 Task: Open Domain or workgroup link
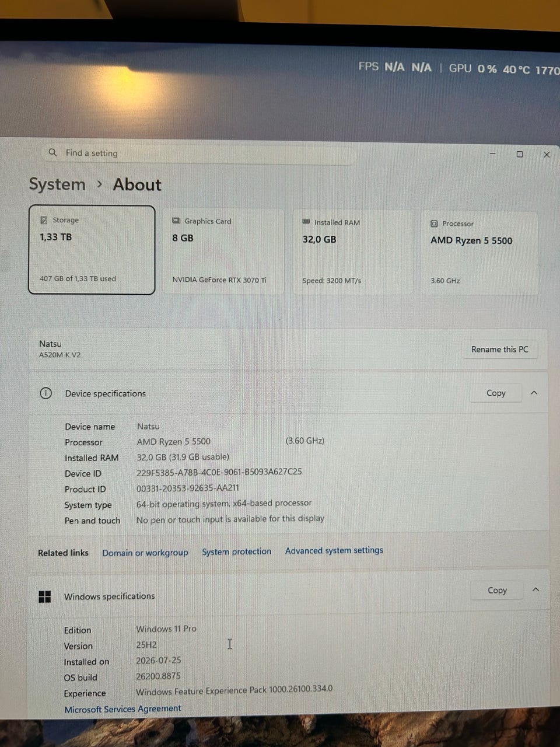145,553
